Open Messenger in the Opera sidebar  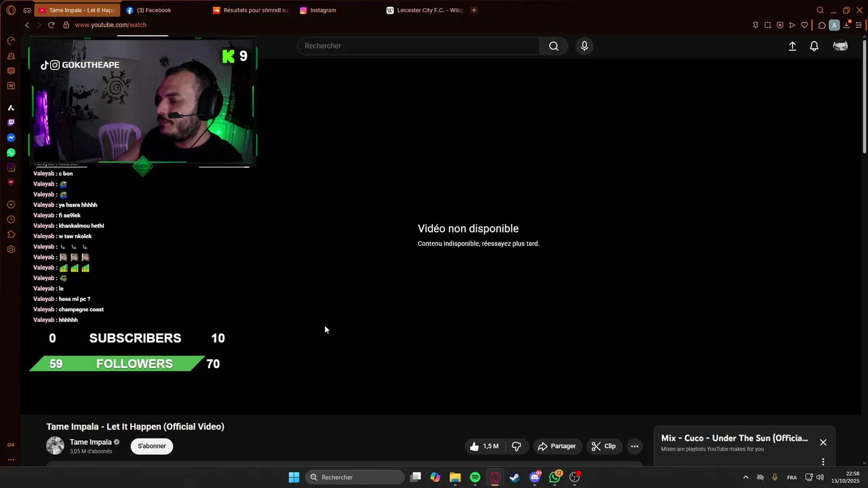click(x=11, y=138)
